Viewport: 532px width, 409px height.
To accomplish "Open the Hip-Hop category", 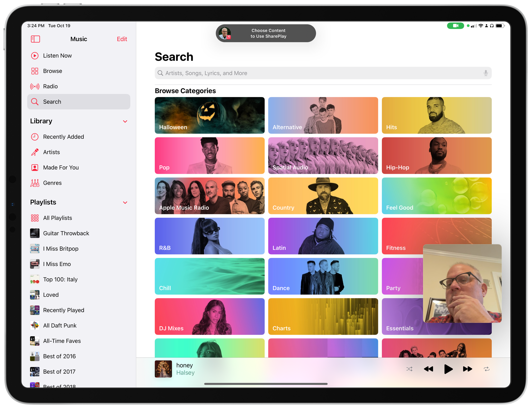I will (437, 156).
